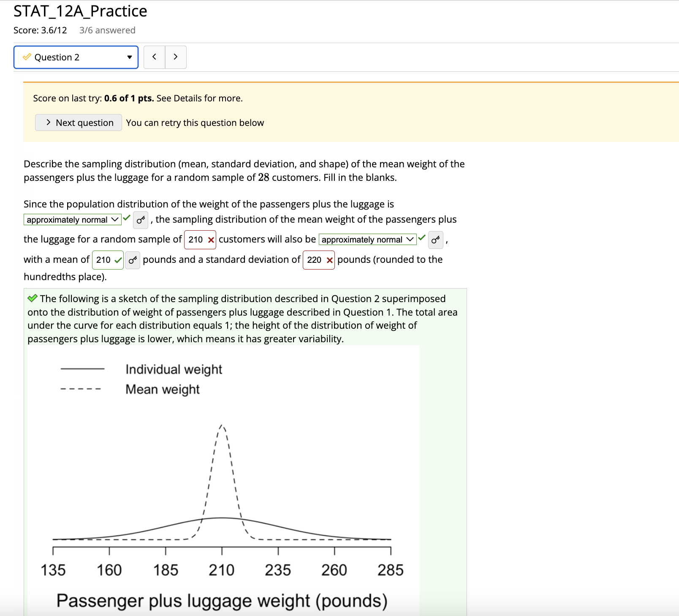
Task: Click inside the sample size input showing 210
Action: click(196, 240)
